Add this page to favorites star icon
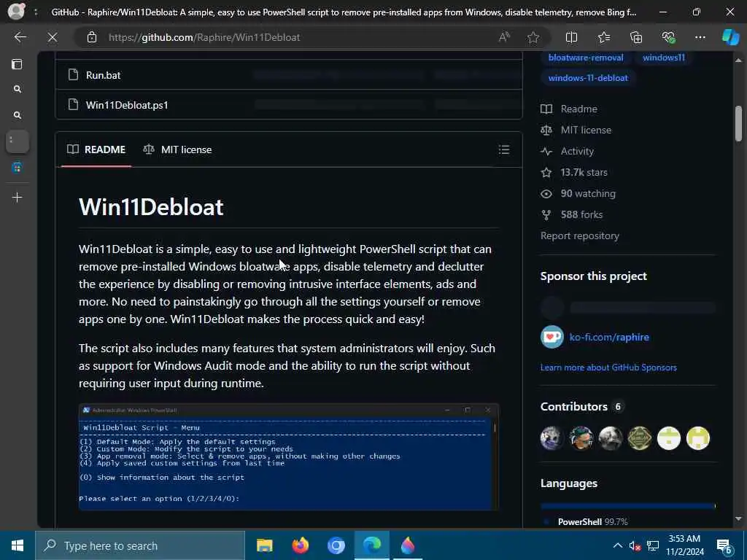The width and height of the screenshot is (747, 560). (533, 37)
